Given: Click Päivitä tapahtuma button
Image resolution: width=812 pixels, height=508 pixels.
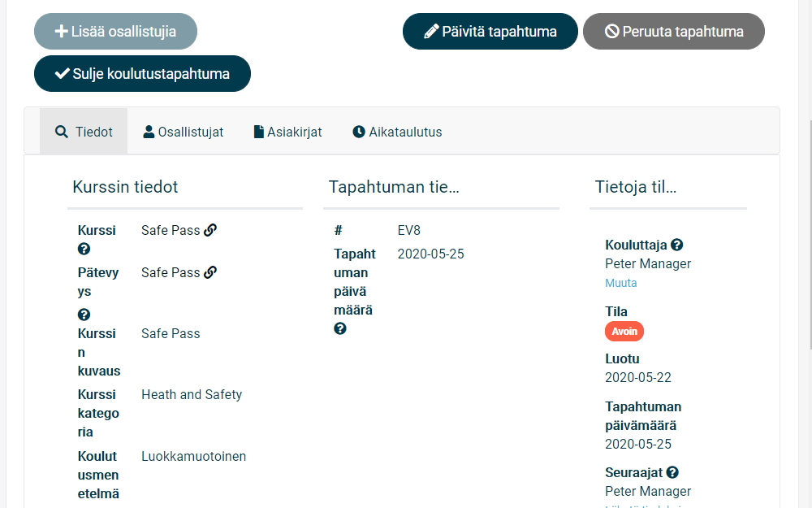Looking at the screenshot, I should click(x=490, y=32).
